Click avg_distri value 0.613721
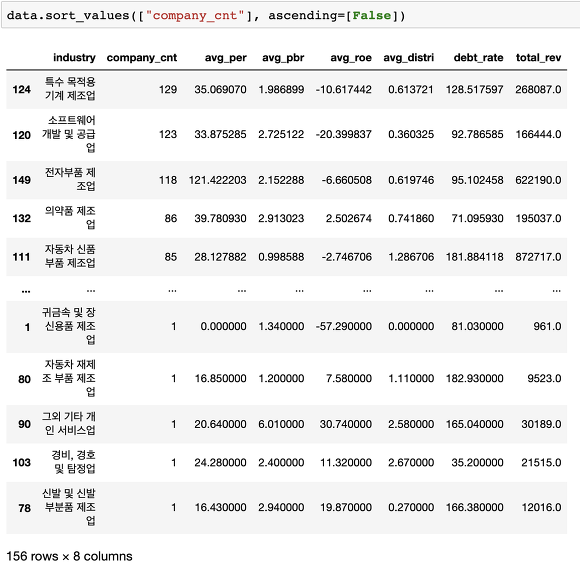The image size is (580, 566). coord(411,90)
